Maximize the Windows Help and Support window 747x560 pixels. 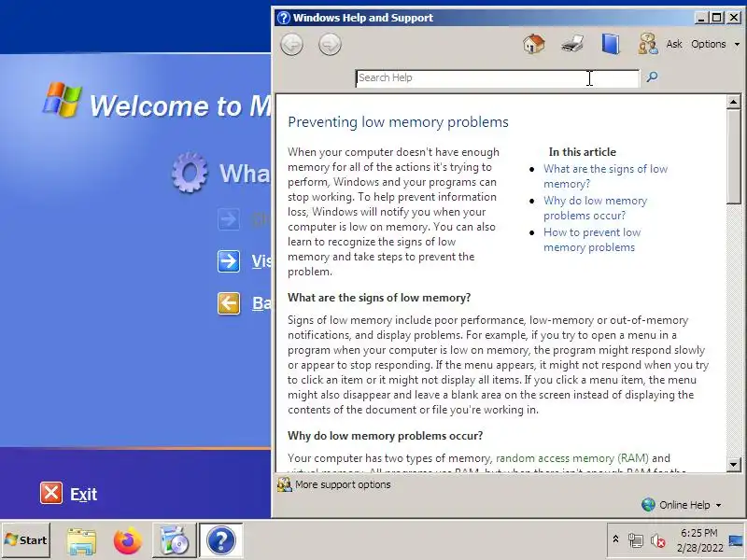click(716, 18)
